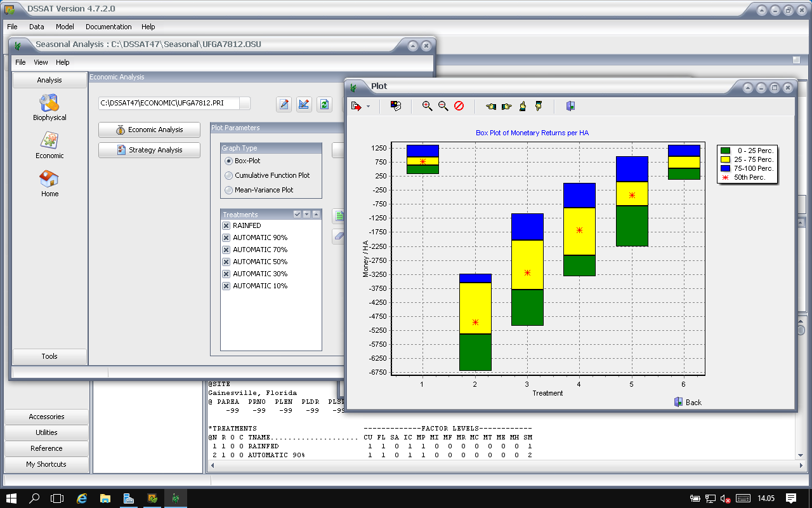Click the Strategy Analysis button
Screen dimensions: 812x508
149,150
